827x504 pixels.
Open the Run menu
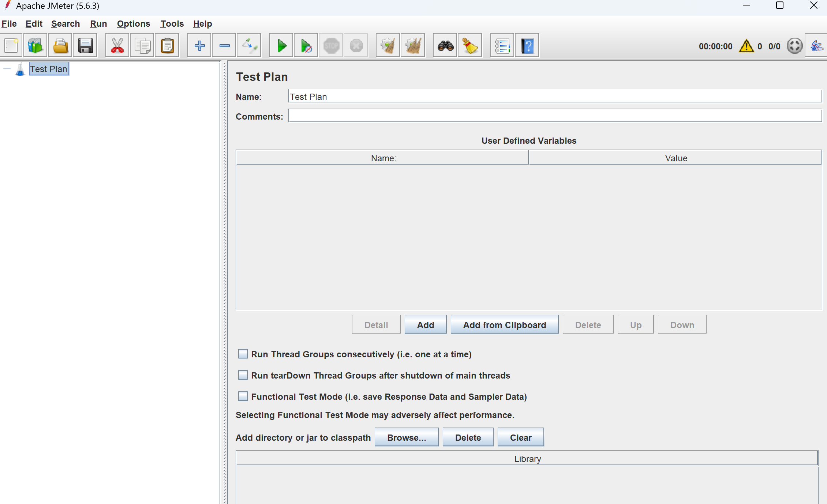(98, 24)
